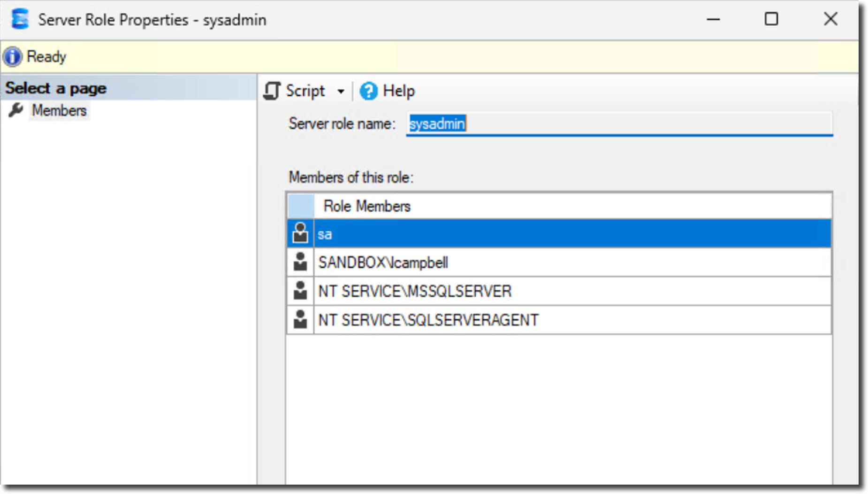Maximize the Server Role Properties window

click(x=771, y=19)
